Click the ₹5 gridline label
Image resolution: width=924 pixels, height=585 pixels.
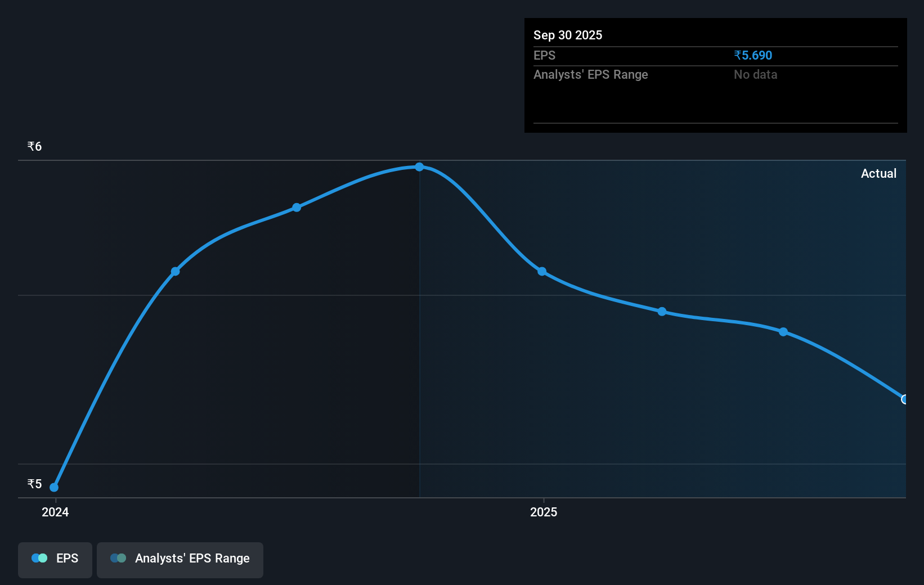(34, 484)
